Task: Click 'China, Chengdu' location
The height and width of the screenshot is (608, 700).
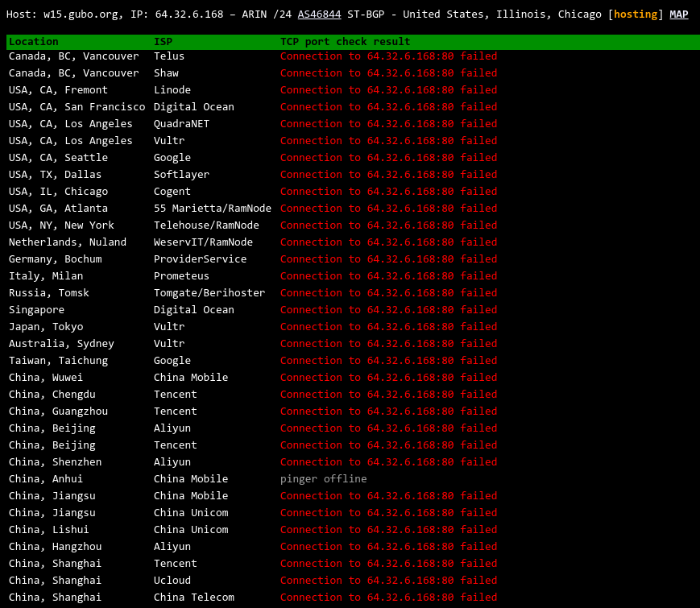Action: tap(52, 395)
